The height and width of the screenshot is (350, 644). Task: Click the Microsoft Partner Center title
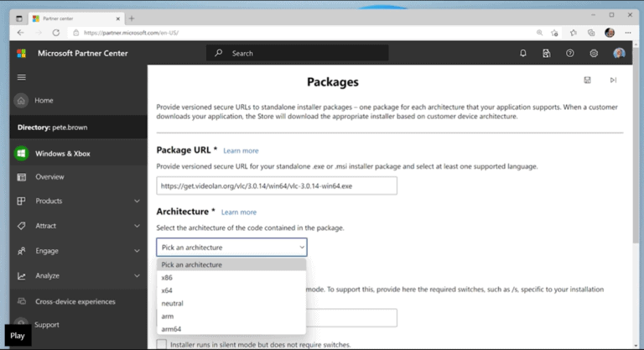82,53
